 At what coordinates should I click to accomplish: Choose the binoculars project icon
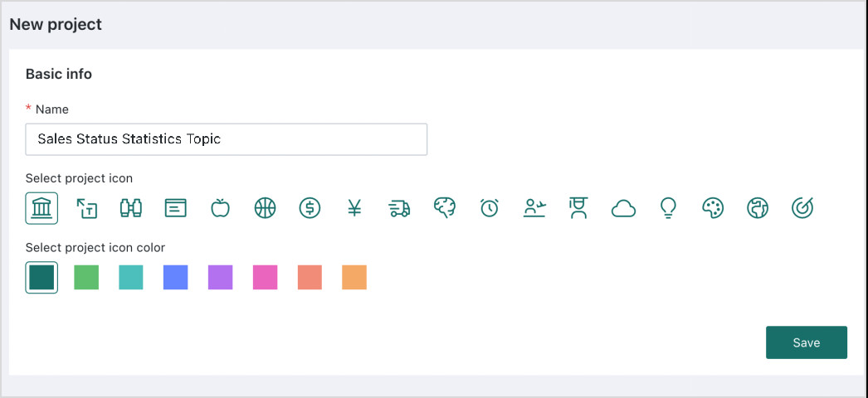[x=131, y=208]
